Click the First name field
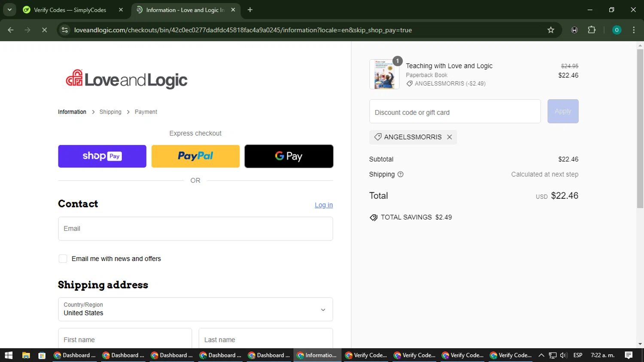This screenshot has height=362, width=644. coord(125,339)
